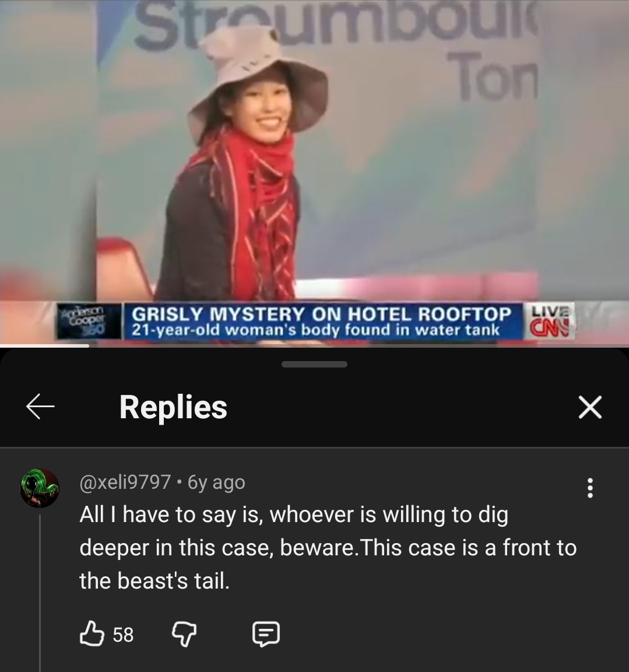Go back using the Replies back arrow
This screenshot has width=629, height=672.
pos(40,406)
